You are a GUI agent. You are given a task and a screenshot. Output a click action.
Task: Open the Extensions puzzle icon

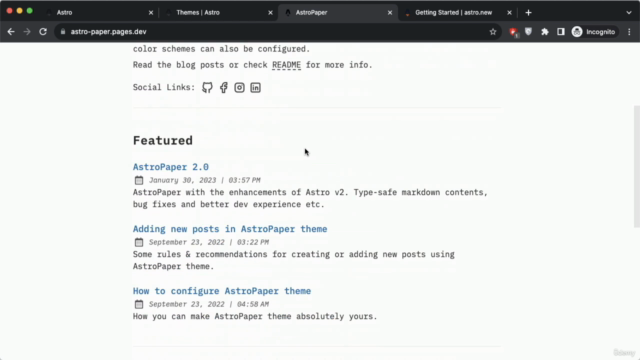[x=545, y=32]
